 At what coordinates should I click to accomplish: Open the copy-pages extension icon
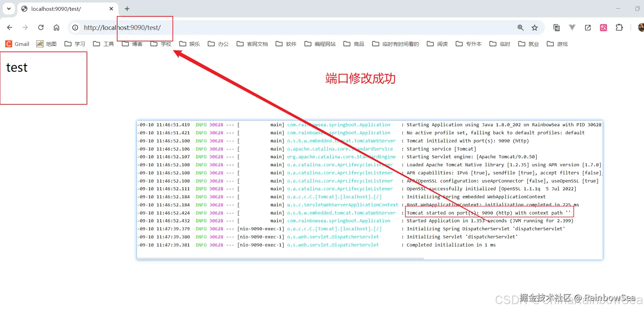click(x=556, y=27)
